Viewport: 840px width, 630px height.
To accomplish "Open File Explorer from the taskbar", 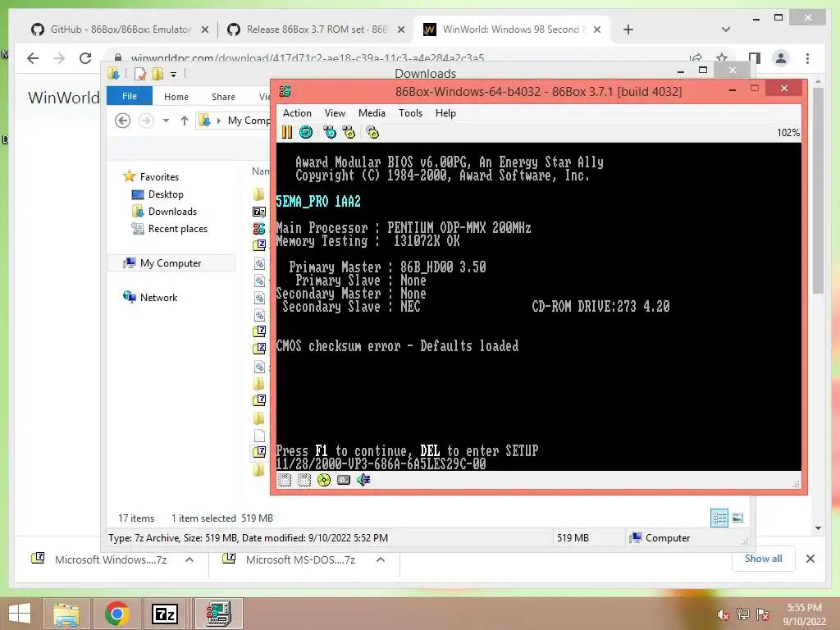I will pos(66,614).
